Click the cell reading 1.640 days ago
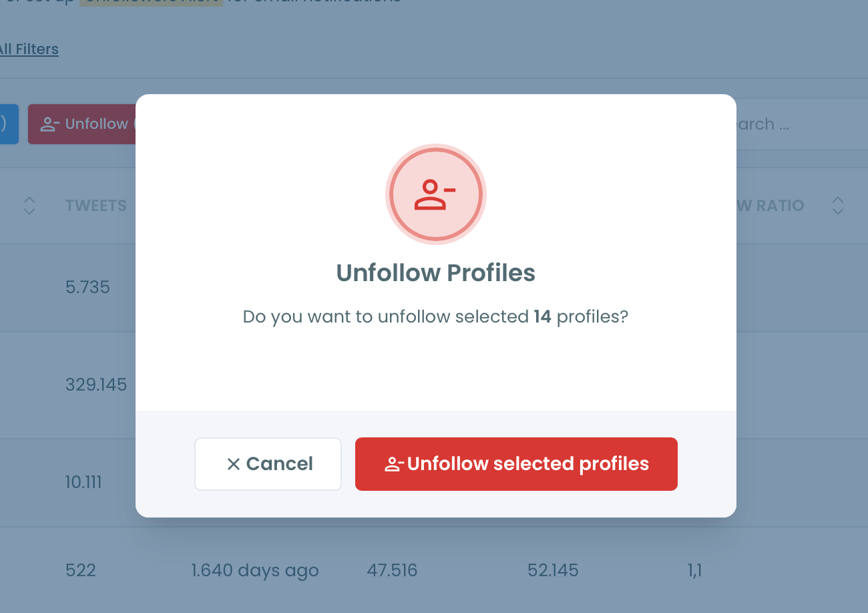The height and width of the screenshot is (613, 868). (255, 570)
